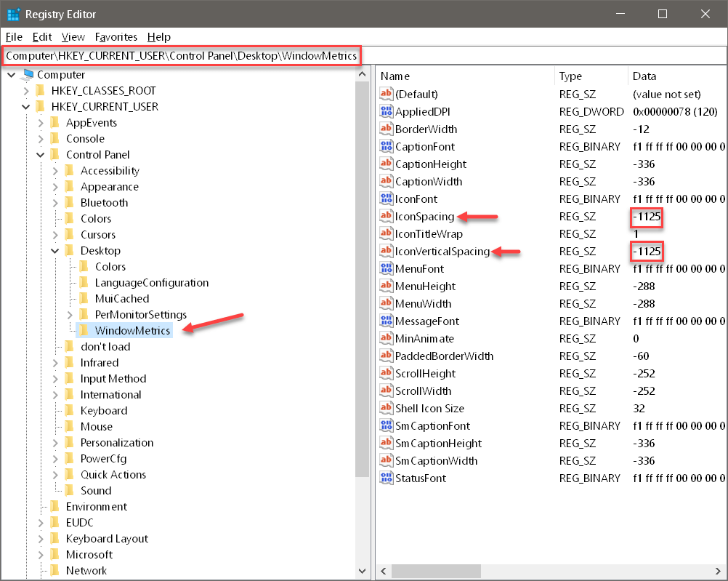Open the Edit menu
This screenshot has height=581, width=728.
point(42,36)
